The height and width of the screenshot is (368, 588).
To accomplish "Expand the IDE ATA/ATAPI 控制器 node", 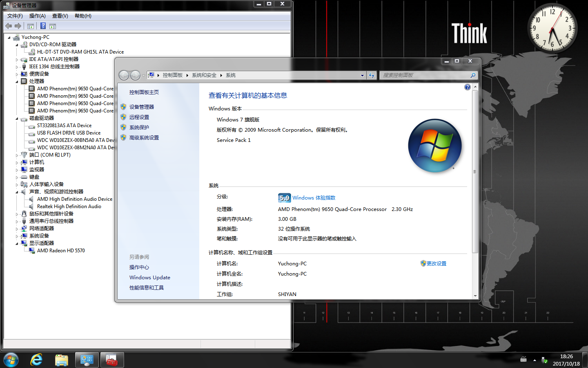I will pos(17,60).
